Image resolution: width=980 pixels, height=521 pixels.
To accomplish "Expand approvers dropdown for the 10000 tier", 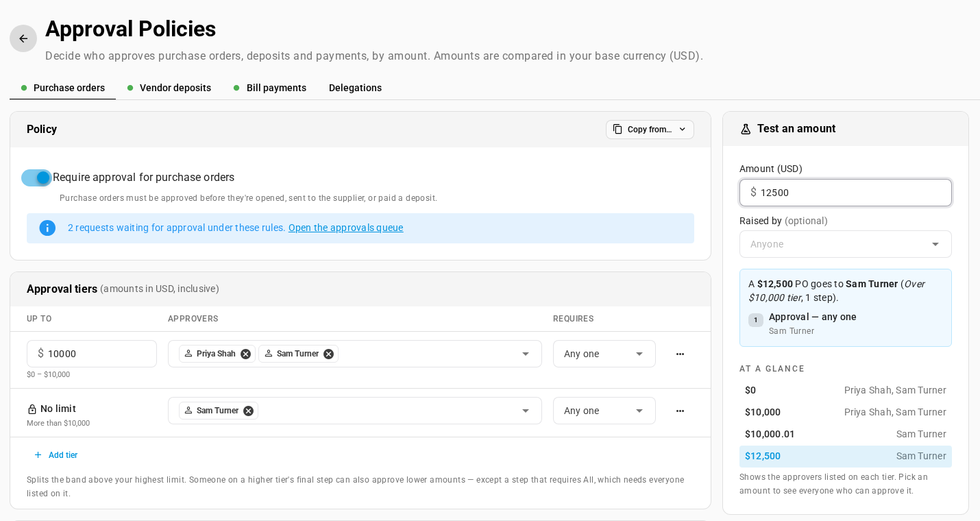I will coord(526,354).
